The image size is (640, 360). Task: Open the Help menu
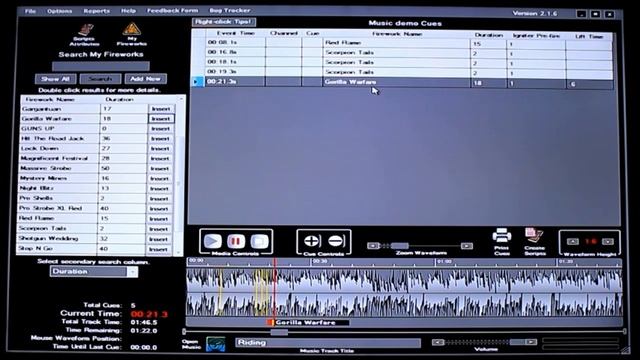click(128, 11)
